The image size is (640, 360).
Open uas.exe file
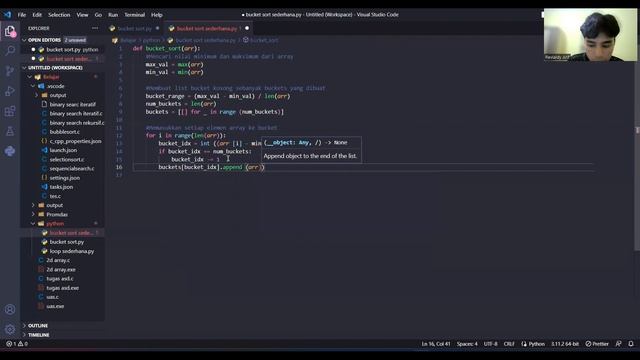click(55, 306)
